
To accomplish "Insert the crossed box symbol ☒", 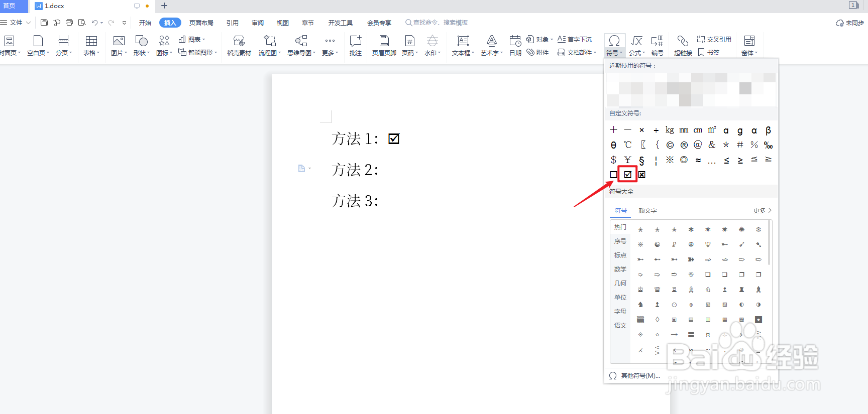I will 642,175.
